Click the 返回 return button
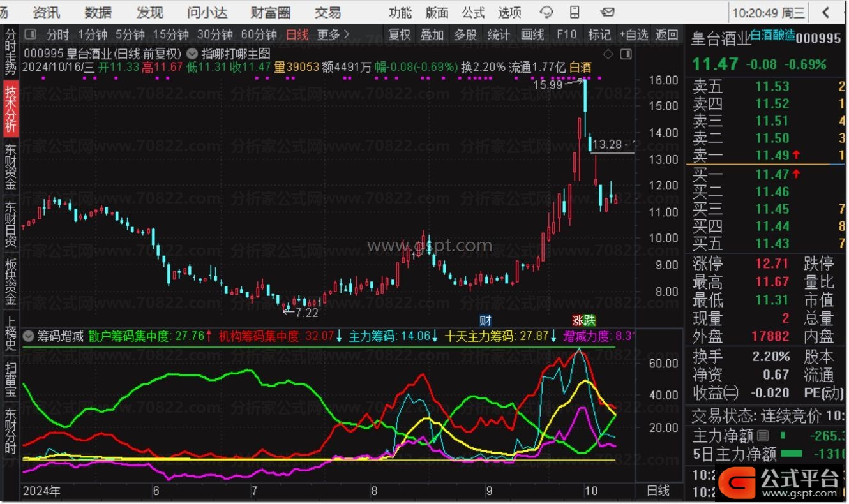849x504 pixels. (x=666, y=34)
